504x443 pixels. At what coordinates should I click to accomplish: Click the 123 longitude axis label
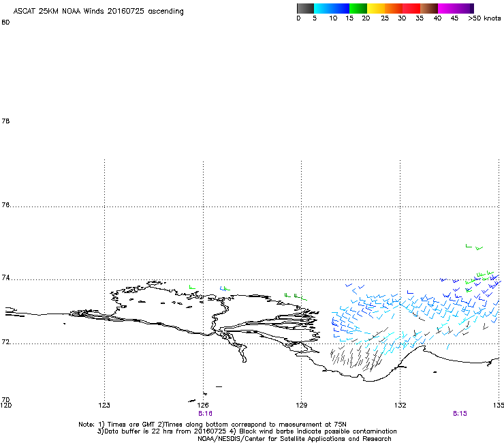(104, 405)
